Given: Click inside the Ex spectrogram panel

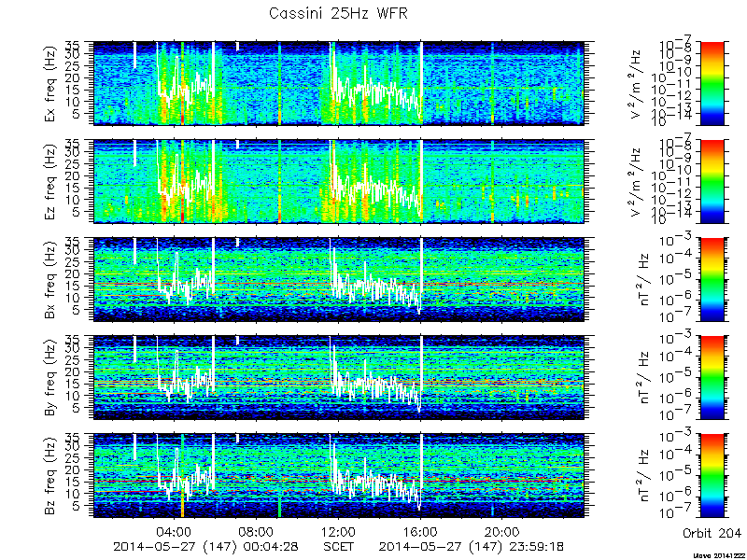Looking at the screenshot, I should click(x=339, y=83).
